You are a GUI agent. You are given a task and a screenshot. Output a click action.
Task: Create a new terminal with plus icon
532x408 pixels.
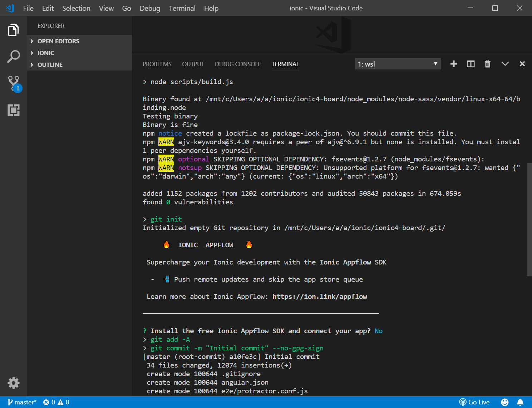453,64
